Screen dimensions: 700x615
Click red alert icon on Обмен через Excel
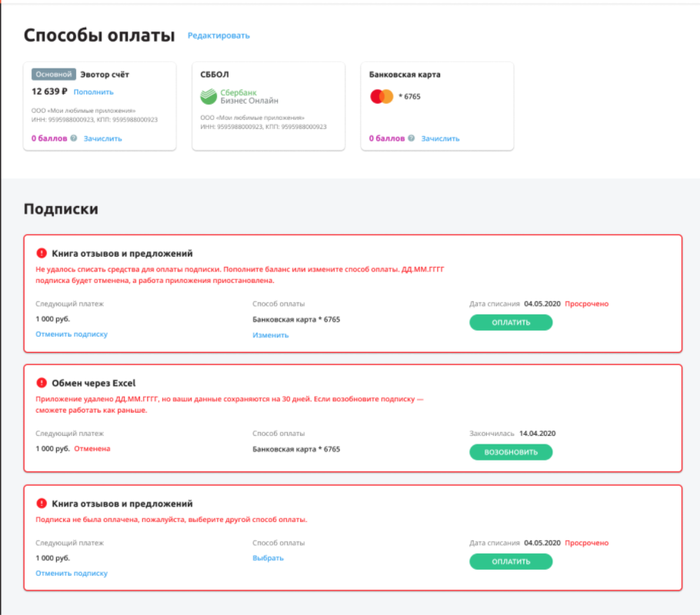[x=42, y=383]
